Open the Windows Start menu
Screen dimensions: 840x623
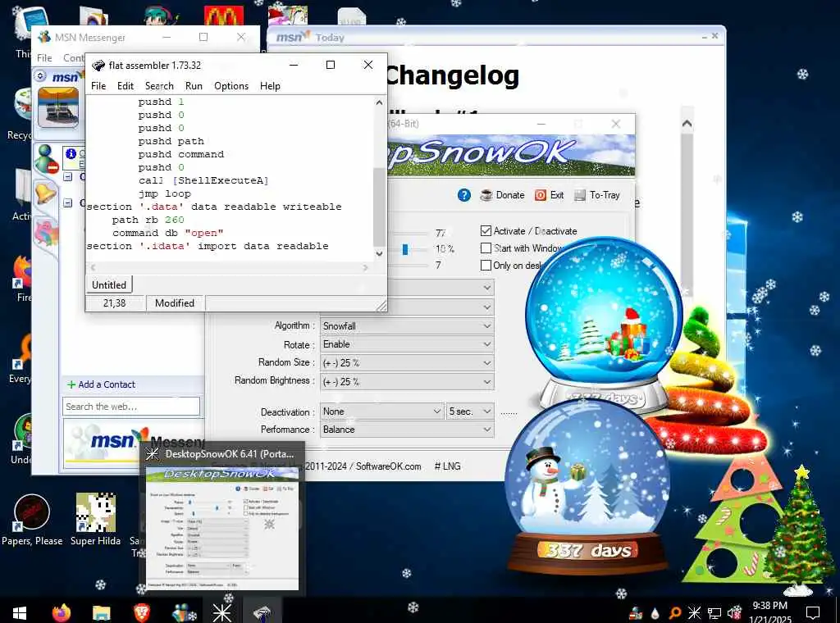[20, 613]
